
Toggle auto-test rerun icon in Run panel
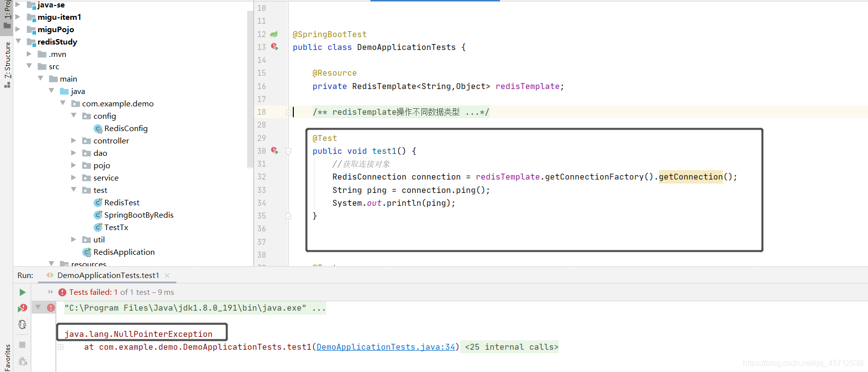coord(22,325)
